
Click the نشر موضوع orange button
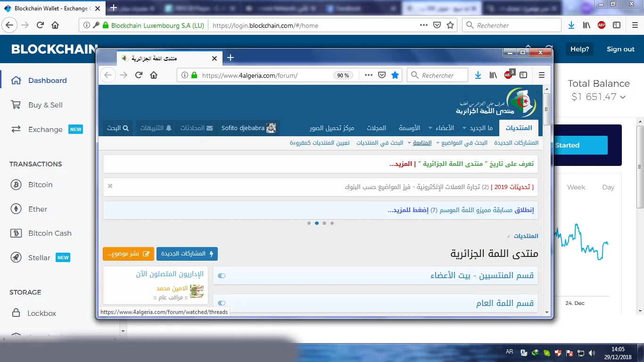[128, 254]
